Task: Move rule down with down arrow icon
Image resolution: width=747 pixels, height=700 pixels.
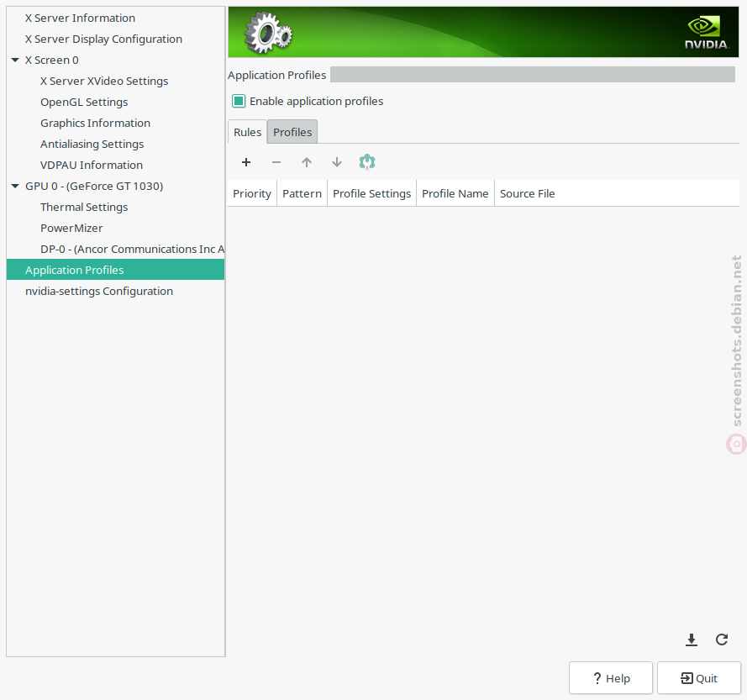Action: click(337, 162)
